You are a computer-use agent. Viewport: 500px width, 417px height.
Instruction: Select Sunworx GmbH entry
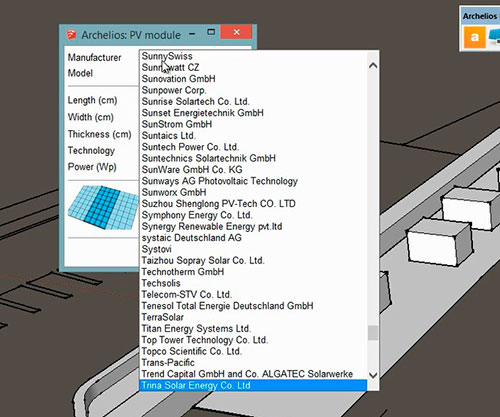point(253,192)
